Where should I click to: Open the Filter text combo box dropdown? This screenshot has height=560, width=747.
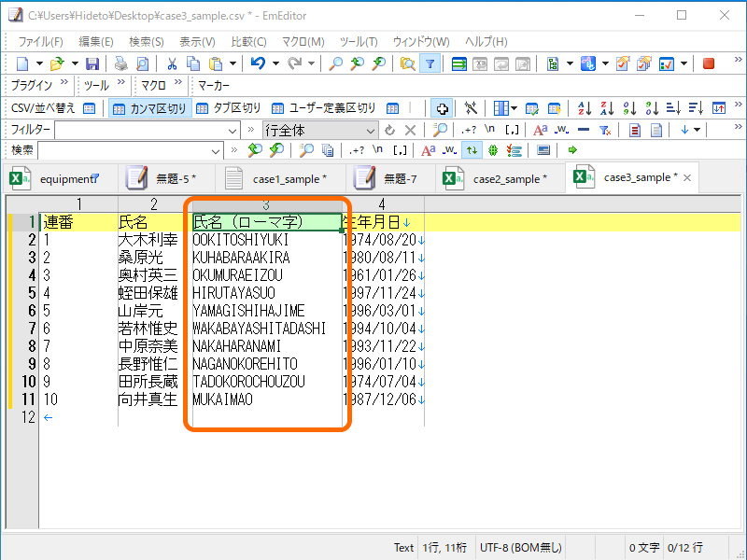pyautogui.click(x=232, y=130)
